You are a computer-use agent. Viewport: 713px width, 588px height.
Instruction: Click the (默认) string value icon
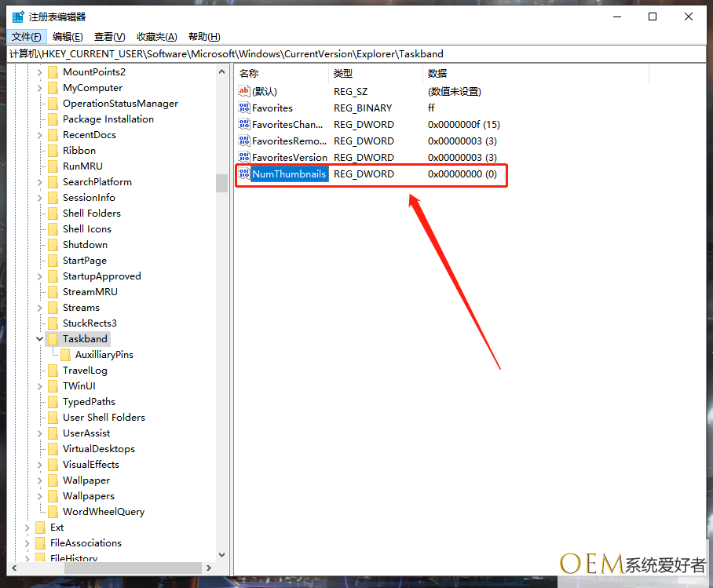point(244,92)
